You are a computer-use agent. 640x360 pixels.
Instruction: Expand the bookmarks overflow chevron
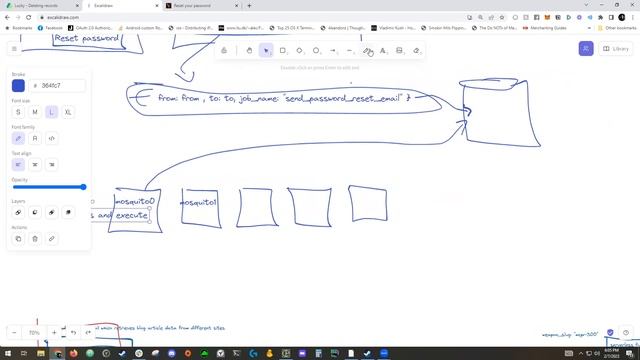coord(589,28)
